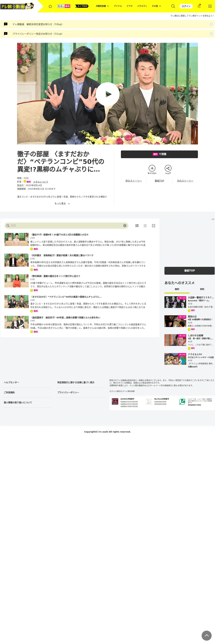Viewport: 215px width, 644px height.
Task: Go to the home icon
Action: coord(50,6)
